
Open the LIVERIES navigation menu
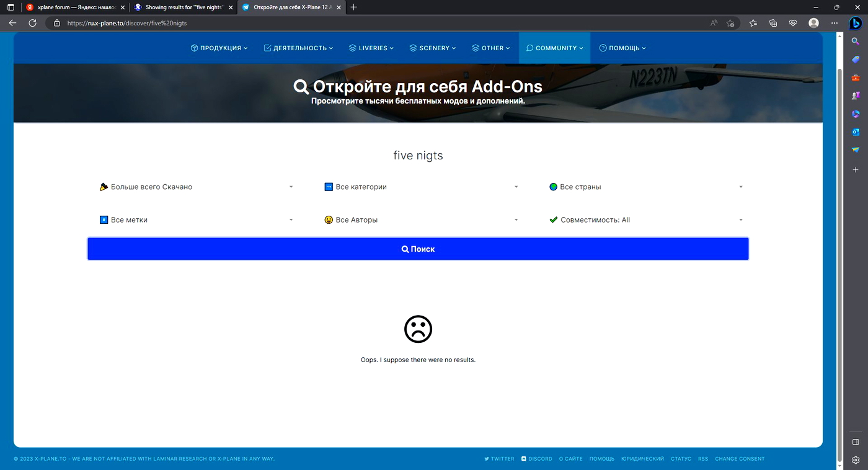pos(371,48)
